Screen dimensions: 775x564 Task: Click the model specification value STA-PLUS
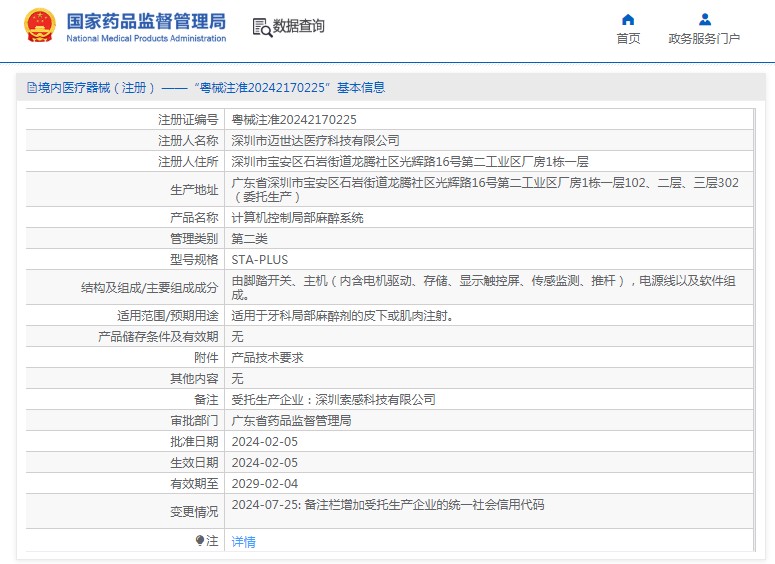[x=259, y=259]
